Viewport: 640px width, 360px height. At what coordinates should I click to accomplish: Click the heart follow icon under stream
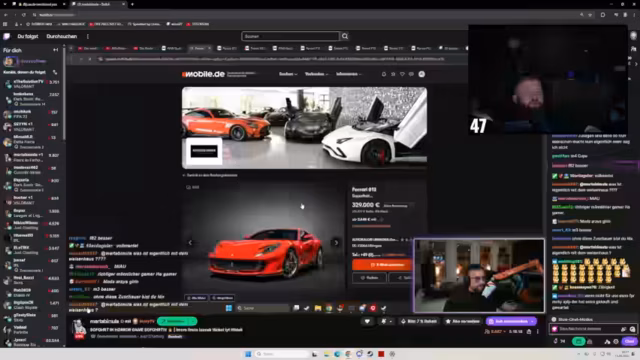coord(367,321)
